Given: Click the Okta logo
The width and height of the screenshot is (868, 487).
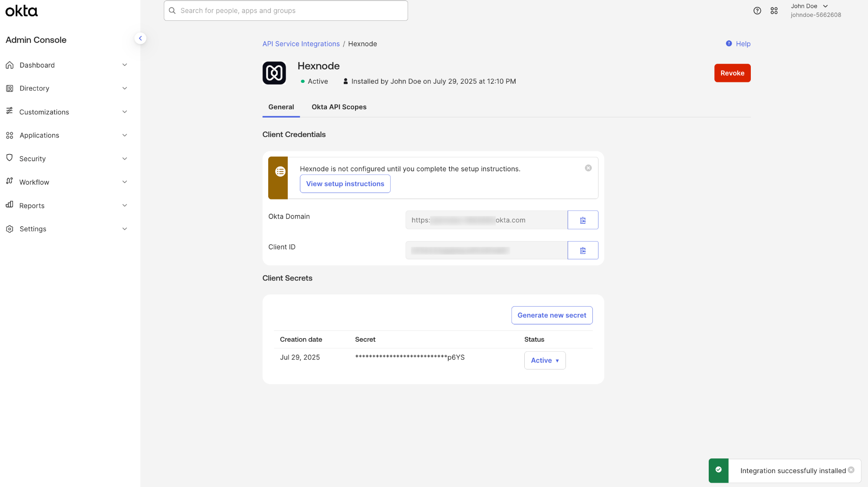Looking at the screenshot, I should point(21,11).
